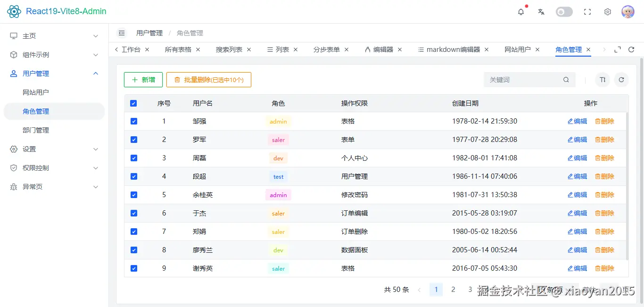Click the 批量删除 button
Image resolution: width=644 pixels, height=307 pixels.
(x=209, y=80)
